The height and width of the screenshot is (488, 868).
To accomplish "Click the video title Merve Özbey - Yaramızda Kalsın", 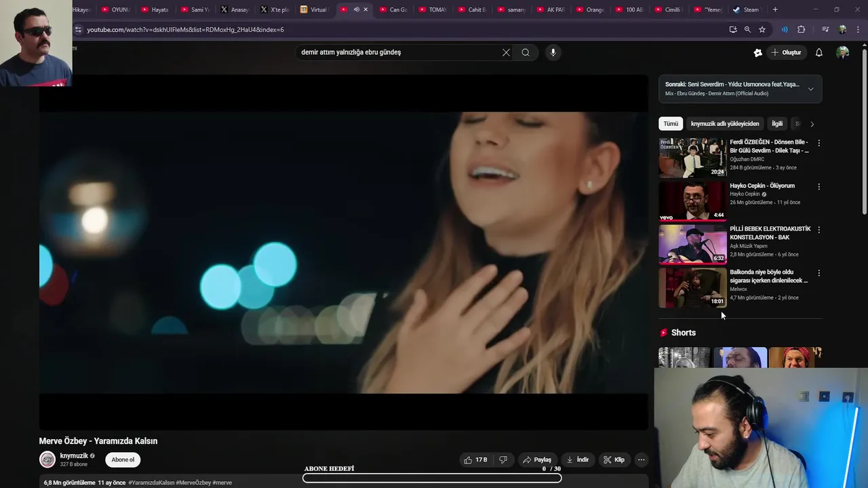I will (x=98, y=441).
